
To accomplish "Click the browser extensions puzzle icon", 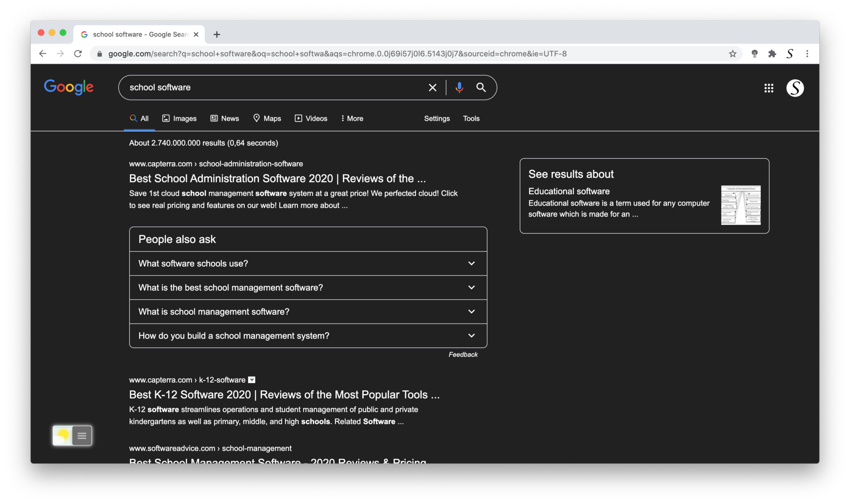I will click(x=772, y=54).
